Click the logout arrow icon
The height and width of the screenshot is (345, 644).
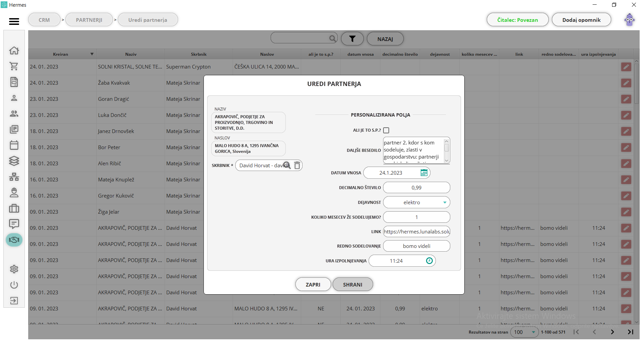click(x=14, y=300)
